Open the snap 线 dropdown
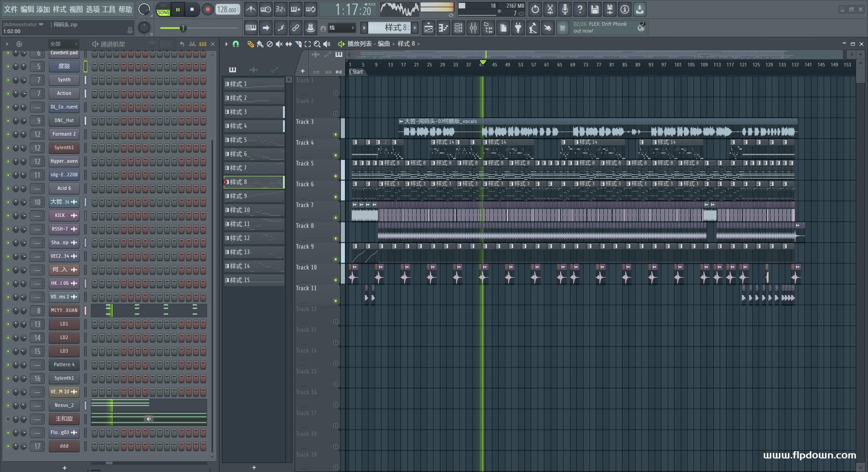868x472 pixels. [x=341, y=28]
